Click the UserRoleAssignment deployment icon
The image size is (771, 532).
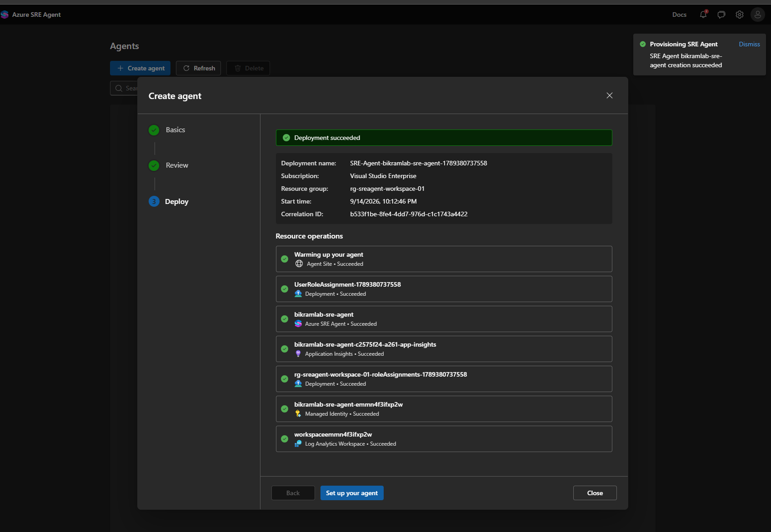pyautogui.click(x=298, y=293)
